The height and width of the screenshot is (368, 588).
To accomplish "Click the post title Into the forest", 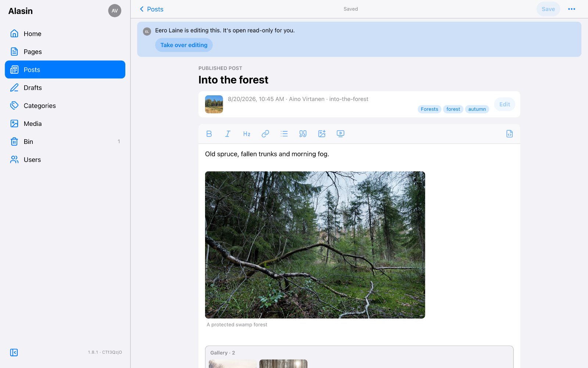I will coord(233,80).
